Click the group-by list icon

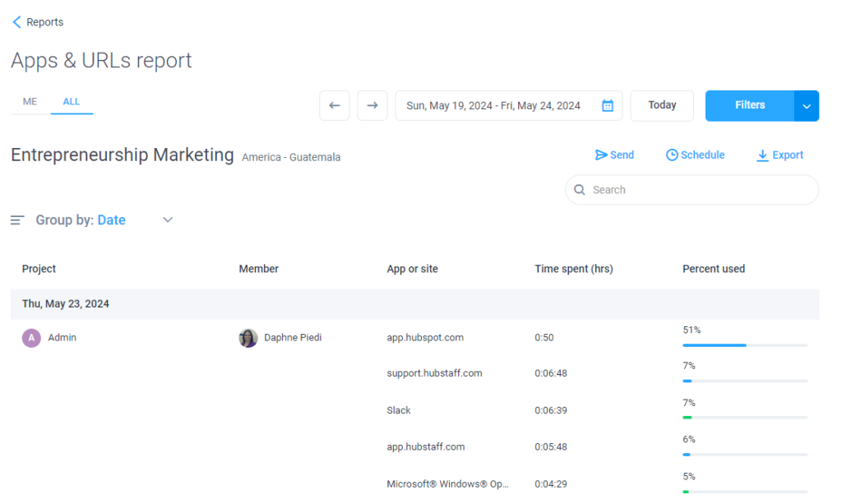click(x=17, y=220)
